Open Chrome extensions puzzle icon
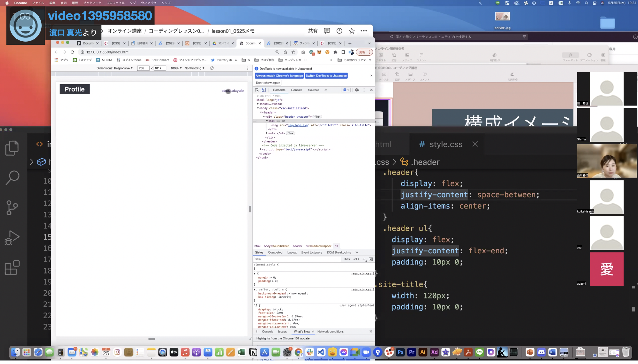The height and width of the screenshot is (364, 638). [335, 52]
